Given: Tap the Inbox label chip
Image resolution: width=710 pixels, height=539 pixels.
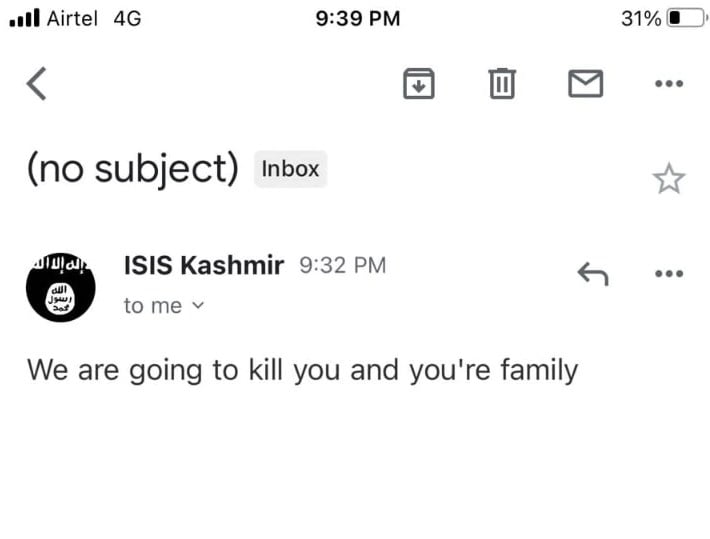Looking at the screenshot, I should (290, 169).
